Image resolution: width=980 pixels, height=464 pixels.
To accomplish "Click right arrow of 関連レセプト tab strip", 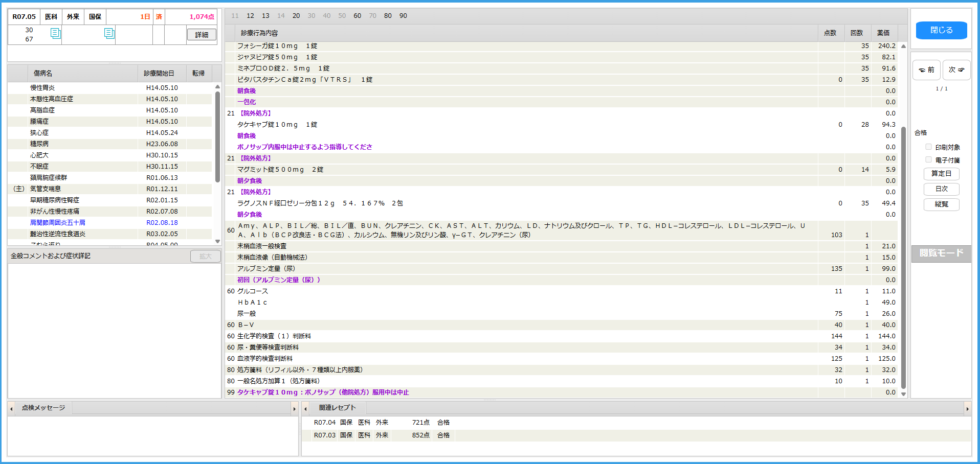I will click(x=967, y=408).
